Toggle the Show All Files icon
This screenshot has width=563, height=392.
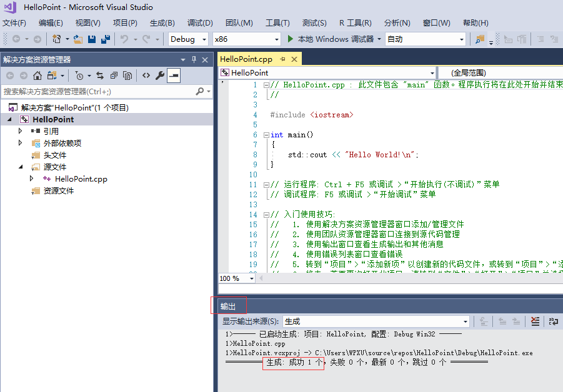coord(127,76)
